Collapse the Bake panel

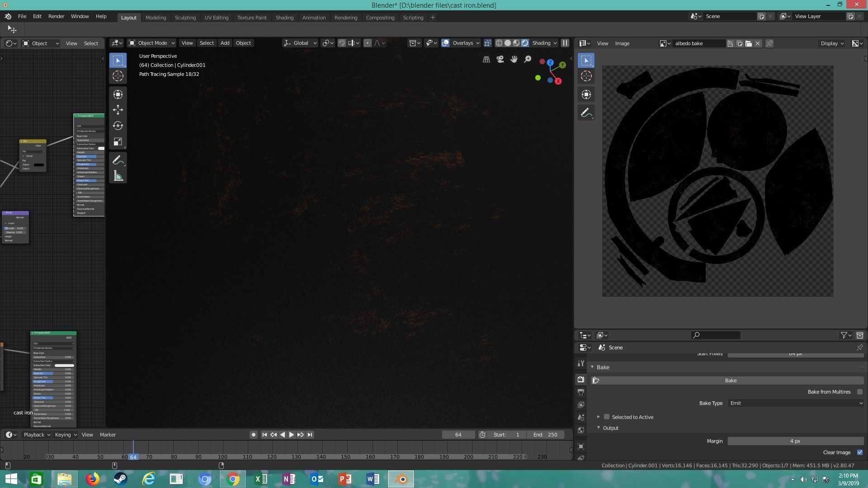coord(592,367)
